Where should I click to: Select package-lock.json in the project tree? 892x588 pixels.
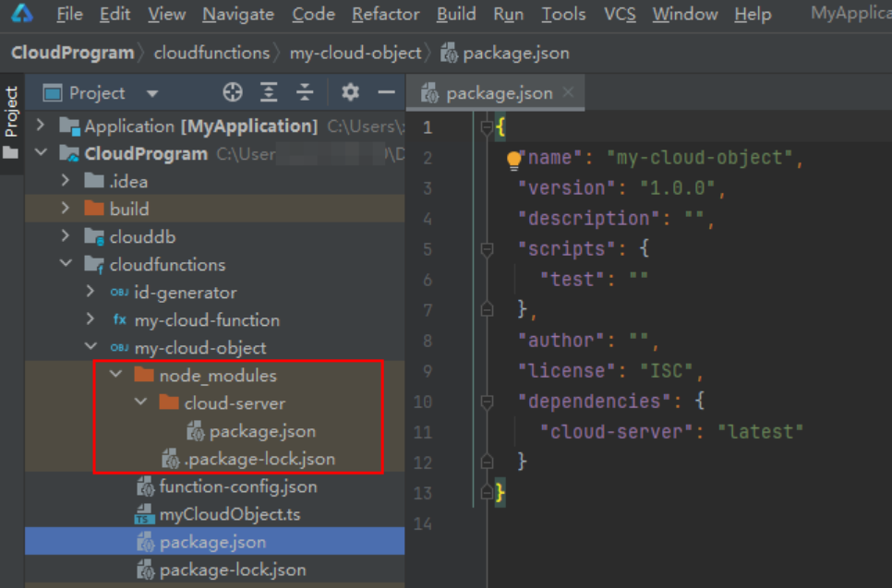pyautogui.click(x=232, y=570)
